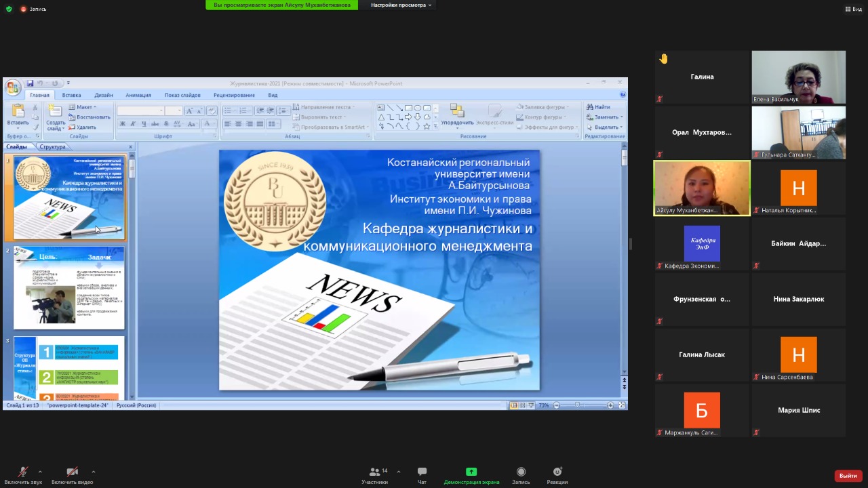The height and width of the screenshot is (488, 868).
Task: Select the star shape in shapes gallery
Action: coord(427,126)
